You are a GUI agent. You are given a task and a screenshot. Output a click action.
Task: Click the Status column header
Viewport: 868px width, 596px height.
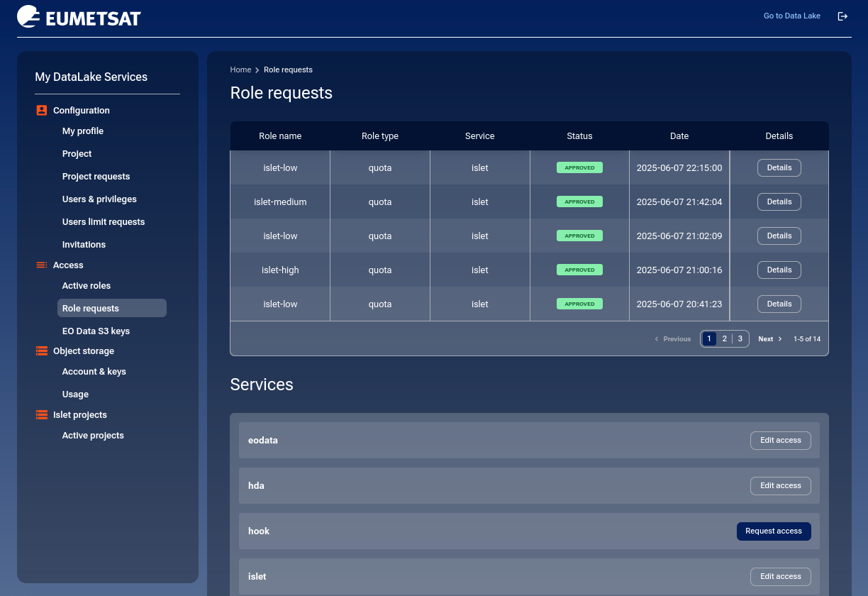pos(579,136)
